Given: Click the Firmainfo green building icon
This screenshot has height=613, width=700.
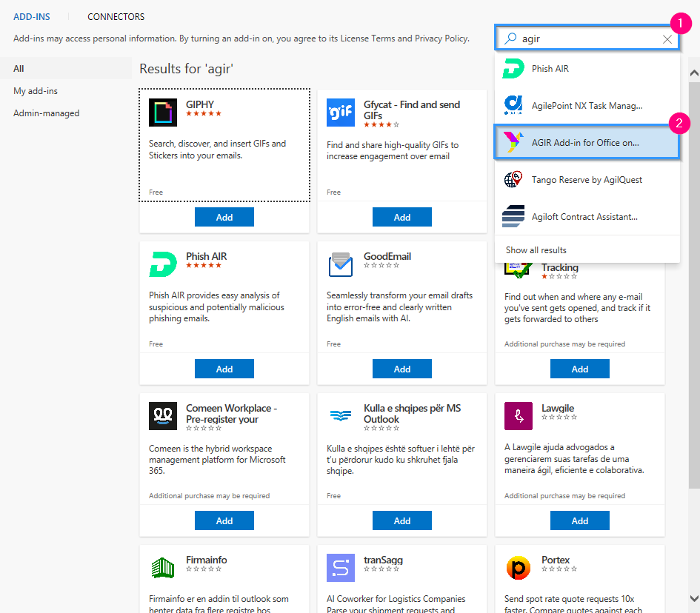Looking at the screenshot, I should click(162, 568).
